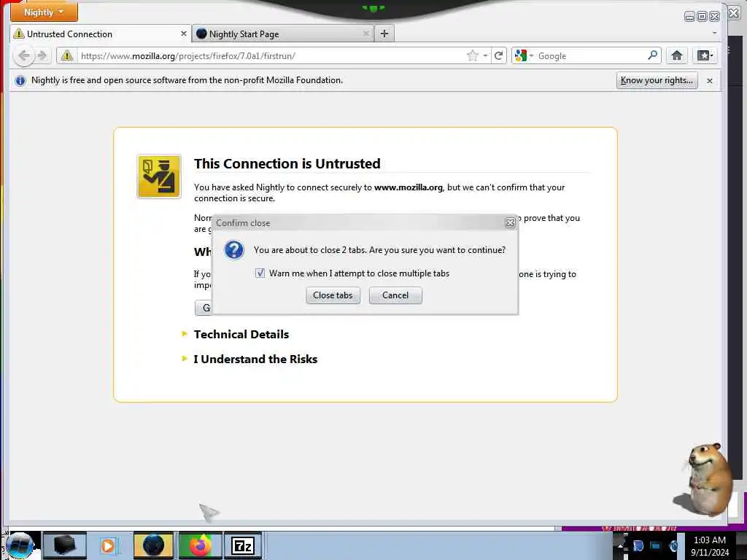Click the forward navigation arrow

(42, 55)
